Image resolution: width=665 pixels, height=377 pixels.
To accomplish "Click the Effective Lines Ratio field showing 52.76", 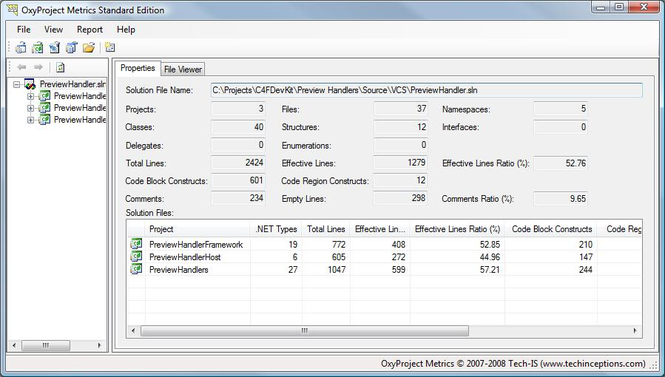I will coord(561,163).
